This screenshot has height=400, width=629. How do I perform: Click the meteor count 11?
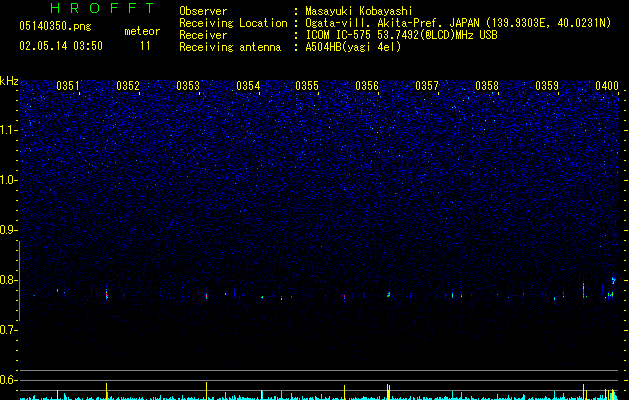145,46
